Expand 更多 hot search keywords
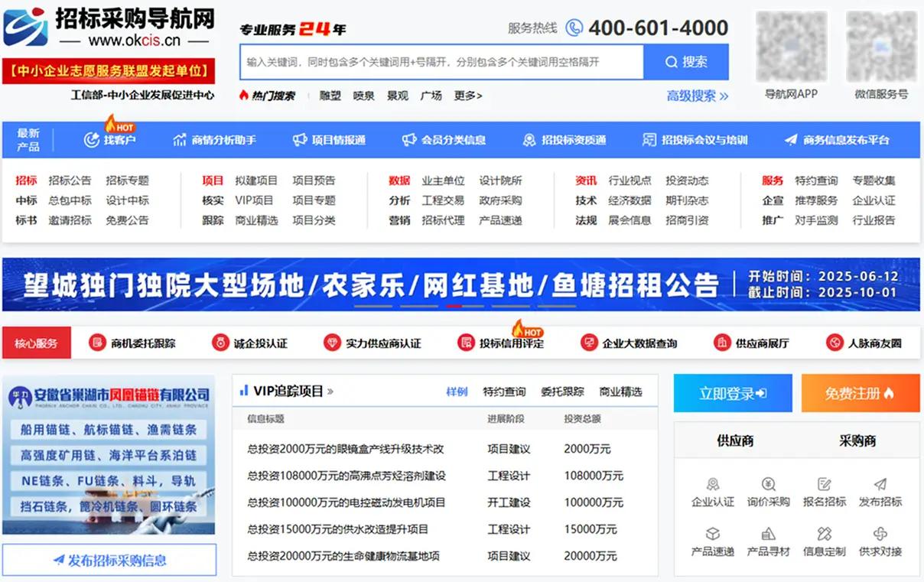924x582 pixels. [468, 96]
